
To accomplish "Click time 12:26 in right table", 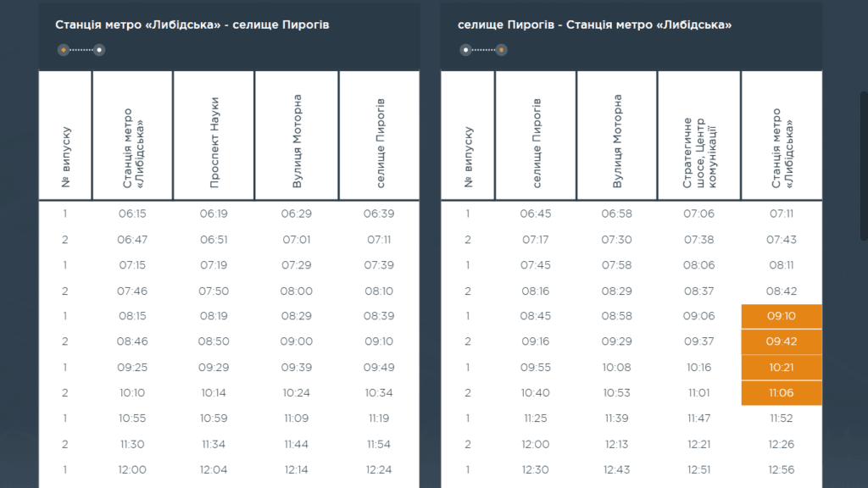I will click(782, 444).
